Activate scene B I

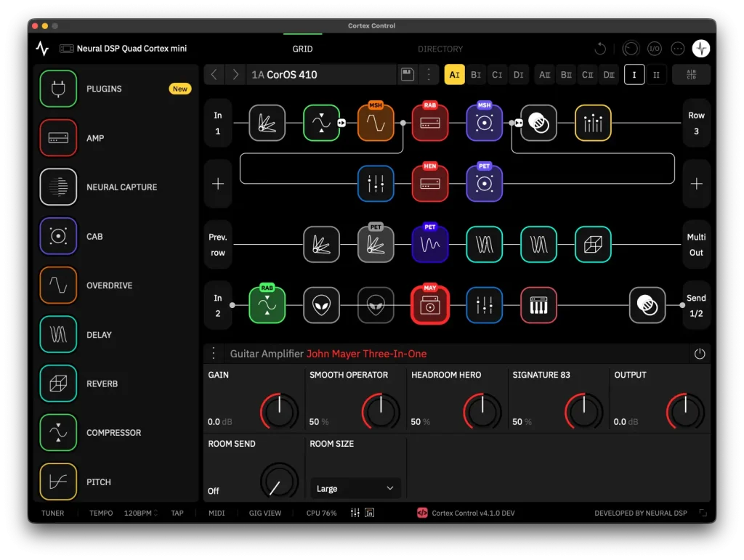(x=476, y=74)
